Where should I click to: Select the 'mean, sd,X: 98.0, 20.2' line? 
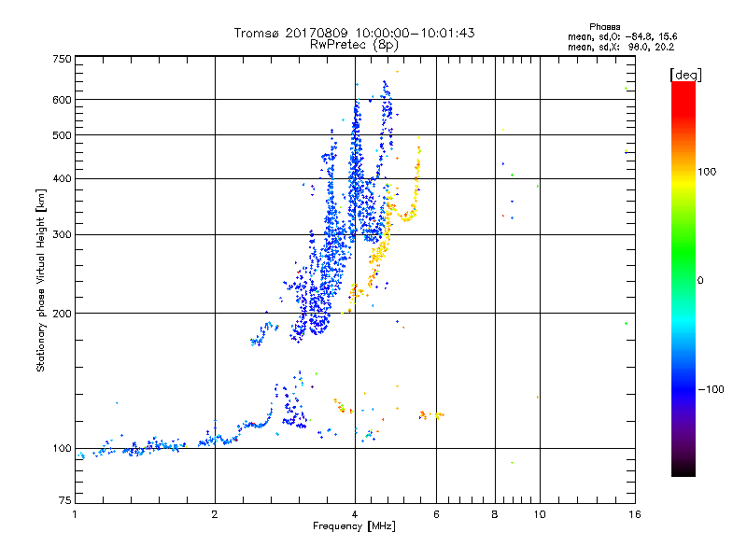(621, 48)
